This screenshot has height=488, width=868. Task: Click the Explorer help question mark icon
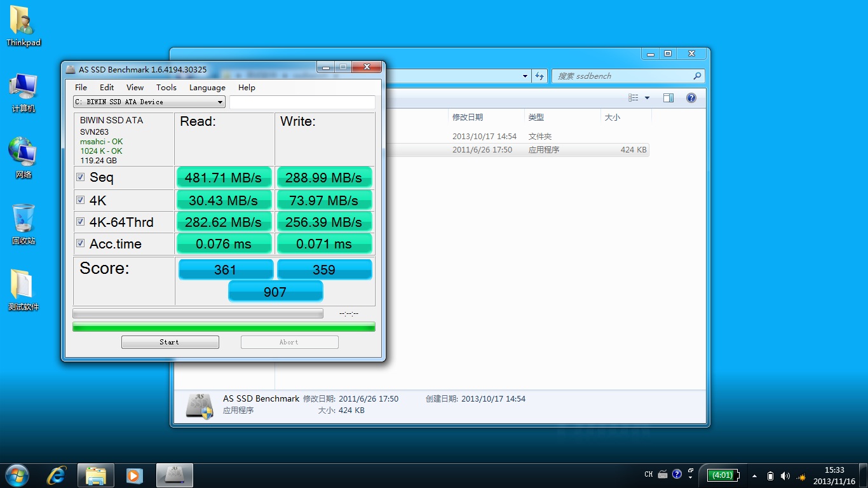(x=691, y=98)
